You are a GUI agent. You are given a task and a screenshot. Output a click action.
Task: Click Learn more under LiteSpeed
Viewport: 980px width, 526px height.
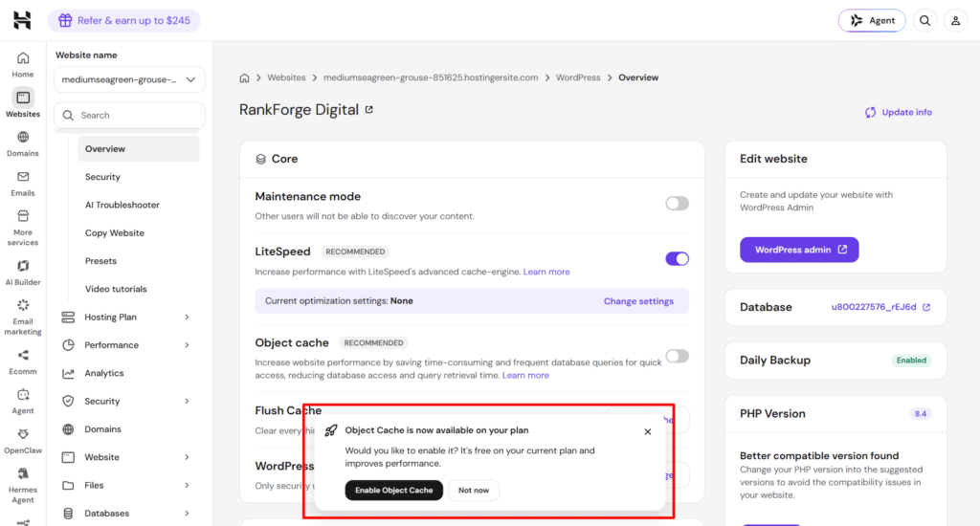546,272
